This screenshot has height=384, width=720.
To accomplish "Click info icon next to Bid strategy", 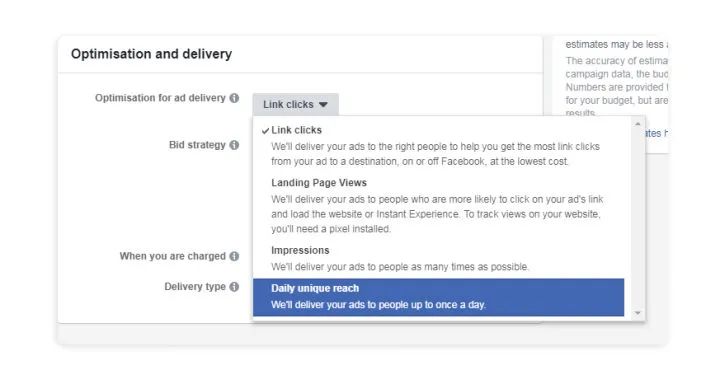I will click(234, 145).
